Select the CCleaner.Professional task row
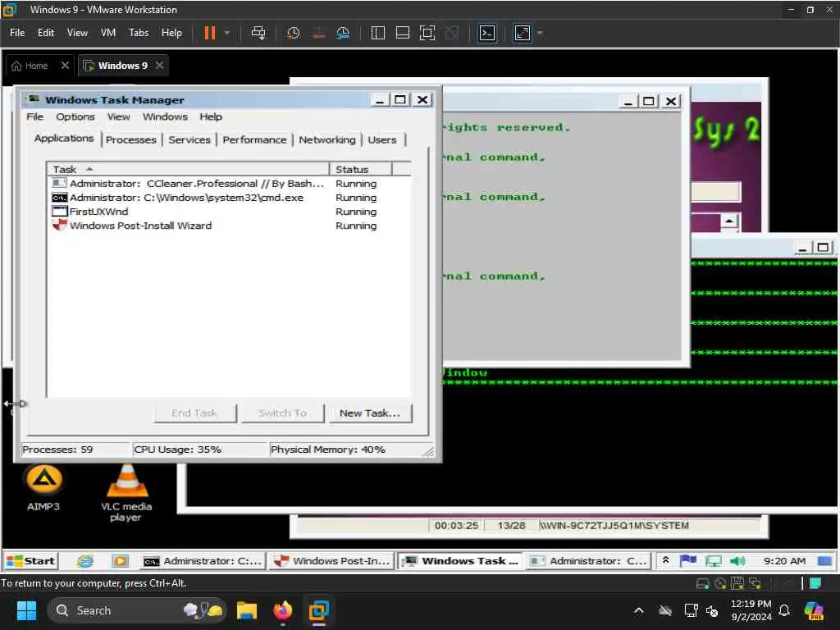The height and width of the screenshot is (630, 840). [228, 183]
